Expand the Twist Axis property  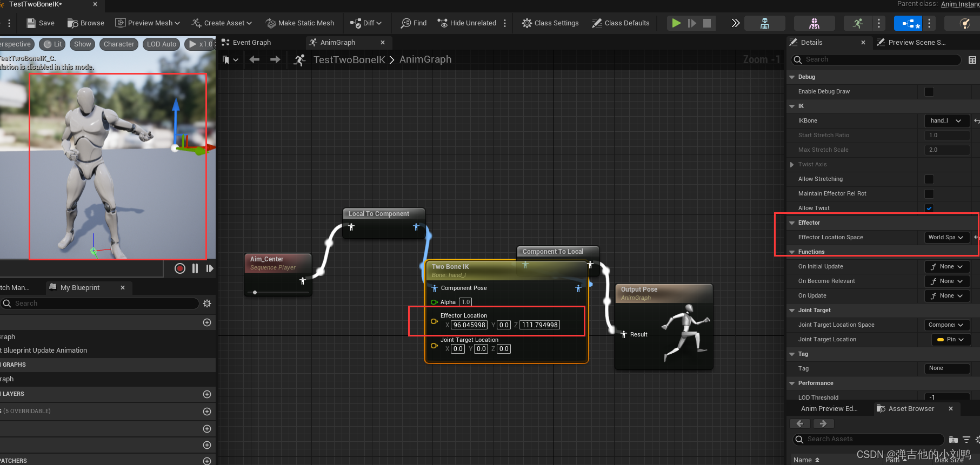792,165
